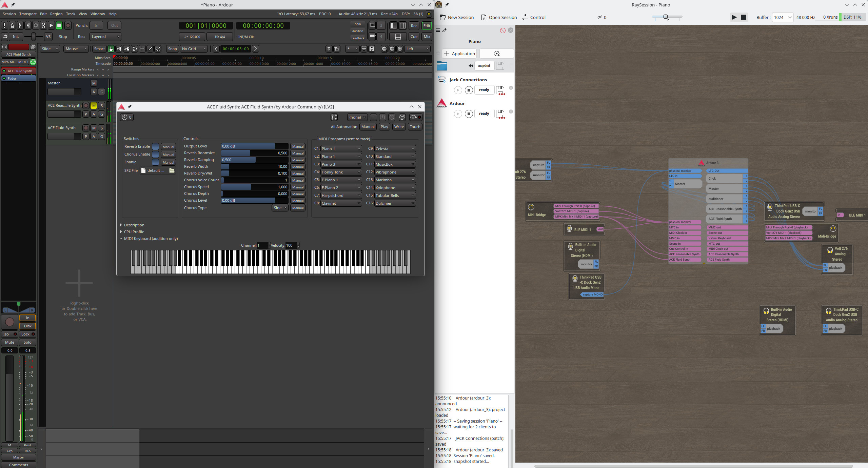Select the Cut scissors tool
The height and width of the screenshot is (468, 868).
click(126, 49)
